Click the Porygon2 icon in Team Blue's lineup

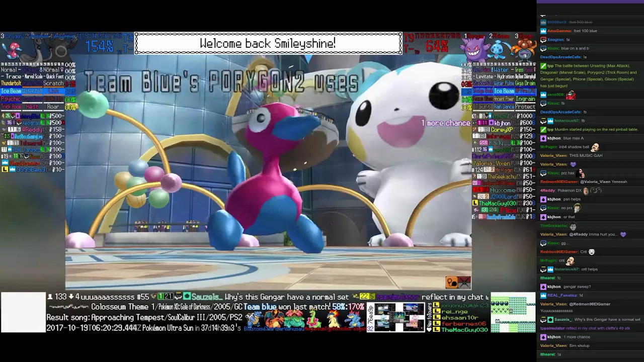pyautogui.click(x=12, y=50)
